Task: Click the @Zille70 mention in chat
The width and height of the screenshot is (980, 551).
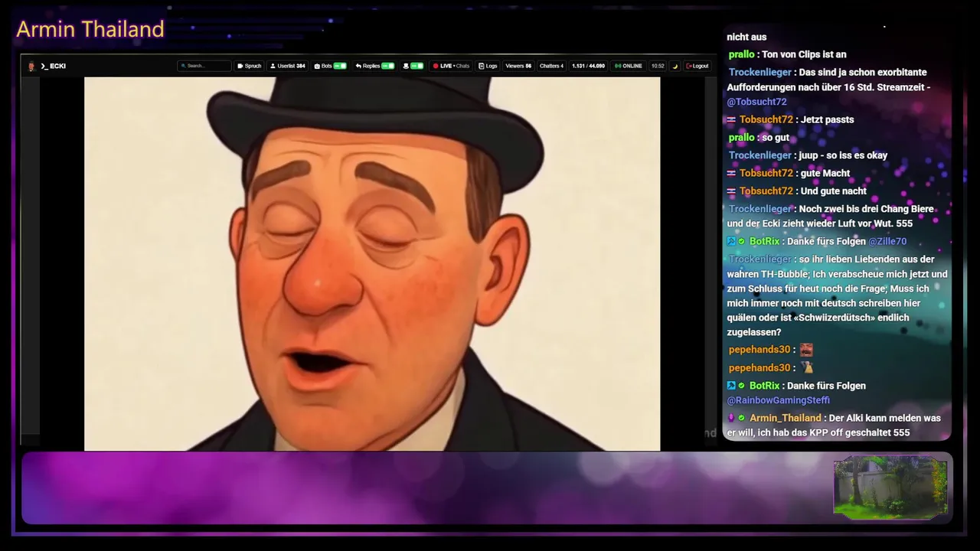Action: tap(887, 241)
